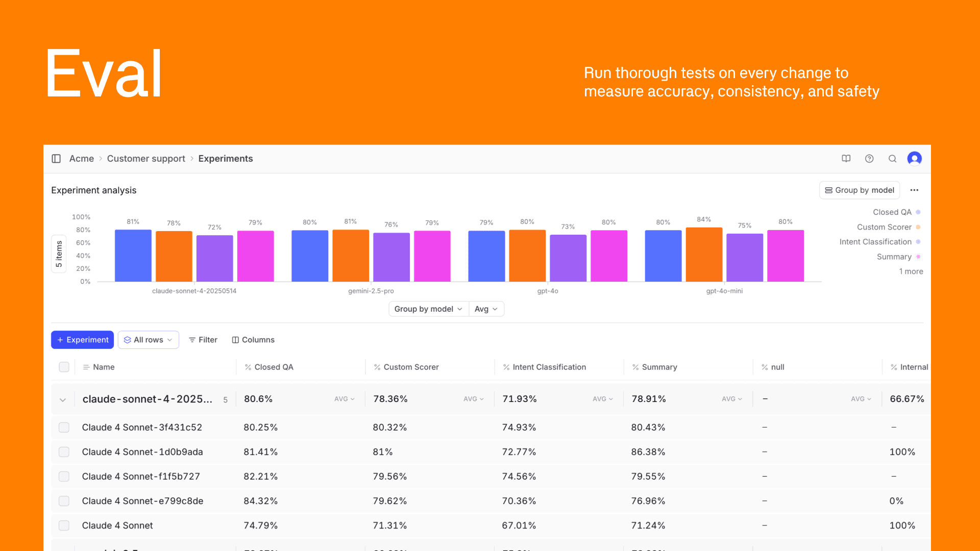Check the select-all header checkbox
This screenshot has width=980, height=551.
click(64, 367)
